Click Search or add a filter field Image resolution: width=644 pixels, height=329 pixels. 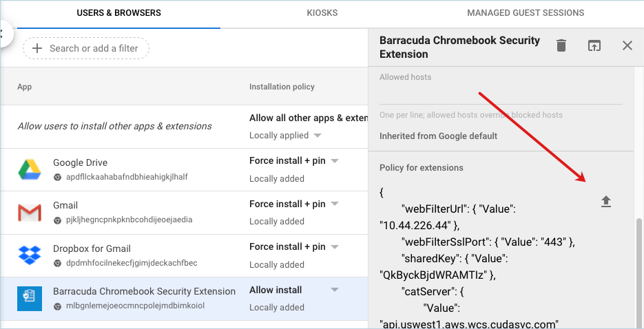click(x=86, y=48)
